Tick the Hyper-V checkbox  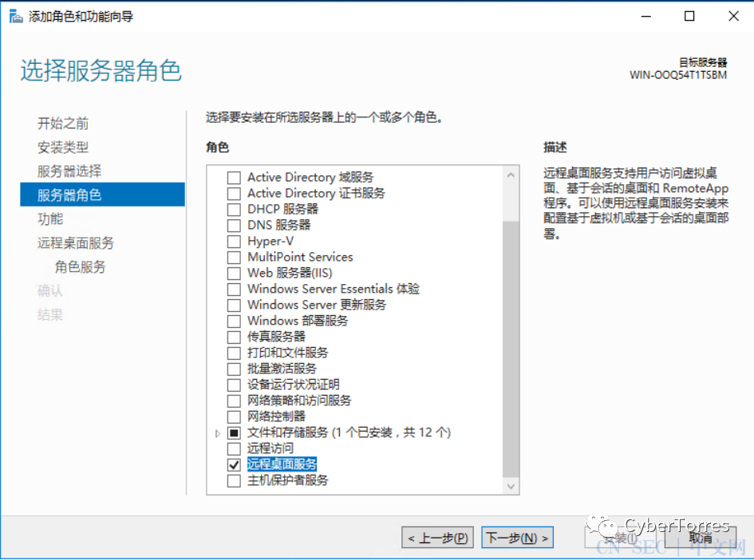pyautogui.click(x=235, y=241)
